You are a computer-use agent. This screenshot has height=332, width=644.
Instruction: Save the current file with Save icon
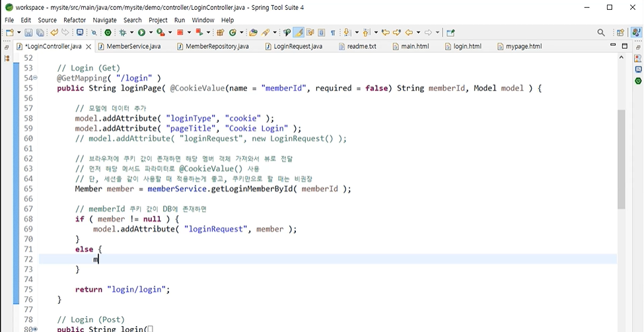click(28, 32)
